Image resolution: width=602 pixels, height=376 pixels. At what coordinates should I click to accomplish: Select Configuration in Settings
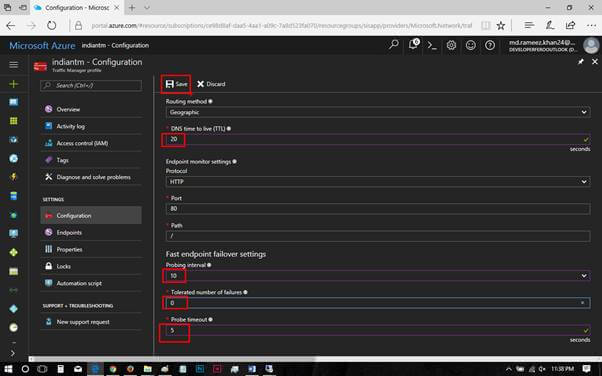click(91, 215)
